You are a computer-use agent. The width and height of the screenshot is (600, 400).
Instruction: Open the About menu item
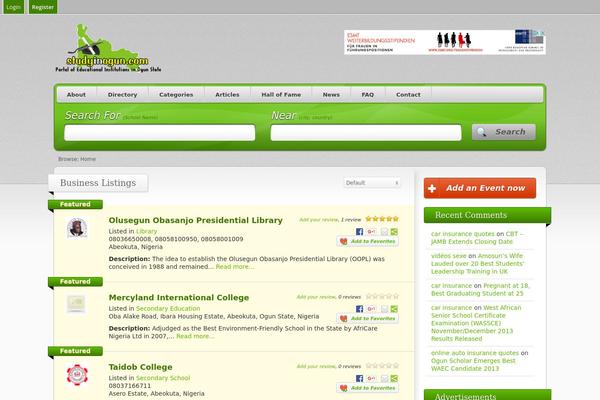click(76, 95)
